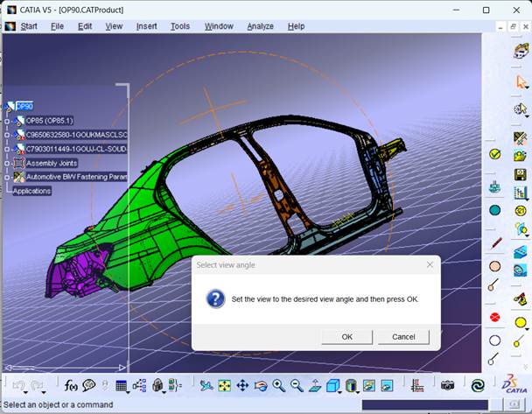
Task: Click the green swirl icon in bottom toolbar
Action: (478, 386)
